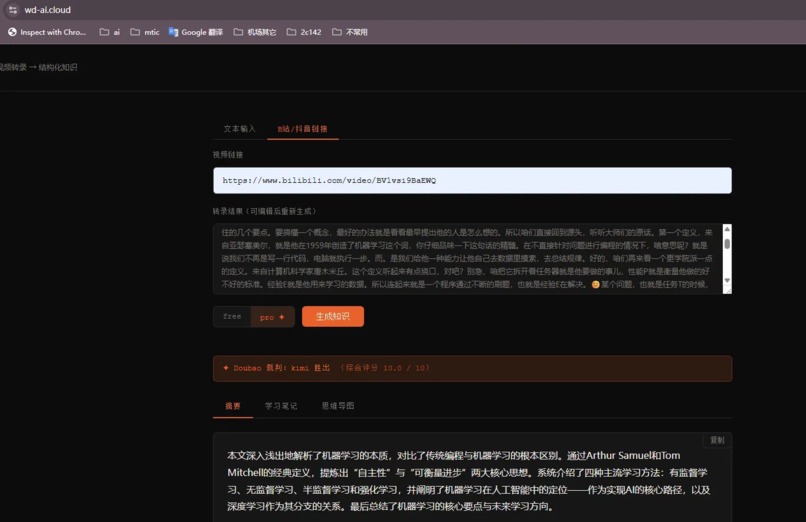Open the Google 翻译 bookmark
The width and height of the screenshot is (806, 522).
tap(196, 32)
